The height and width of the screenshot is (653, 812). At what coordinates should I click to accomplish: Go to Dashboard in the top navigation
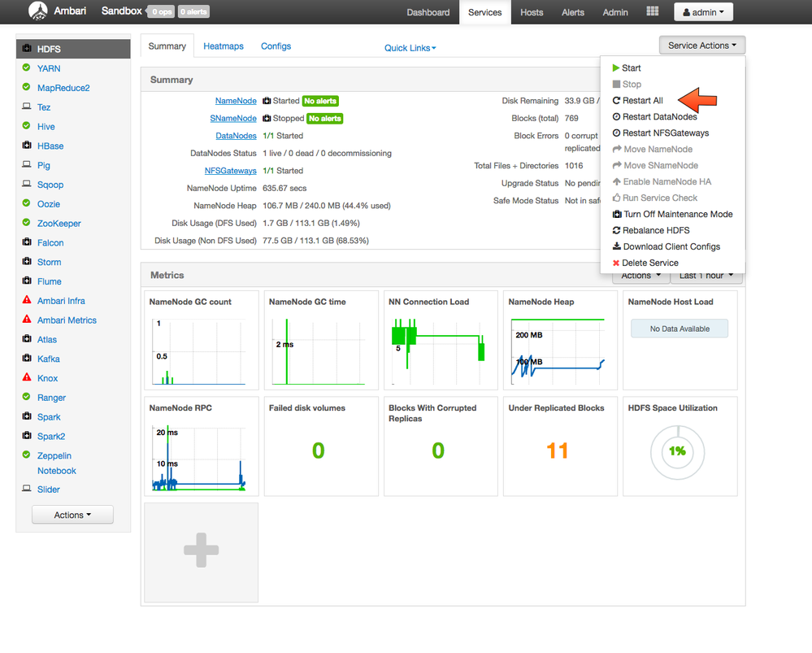click(428, 12)
